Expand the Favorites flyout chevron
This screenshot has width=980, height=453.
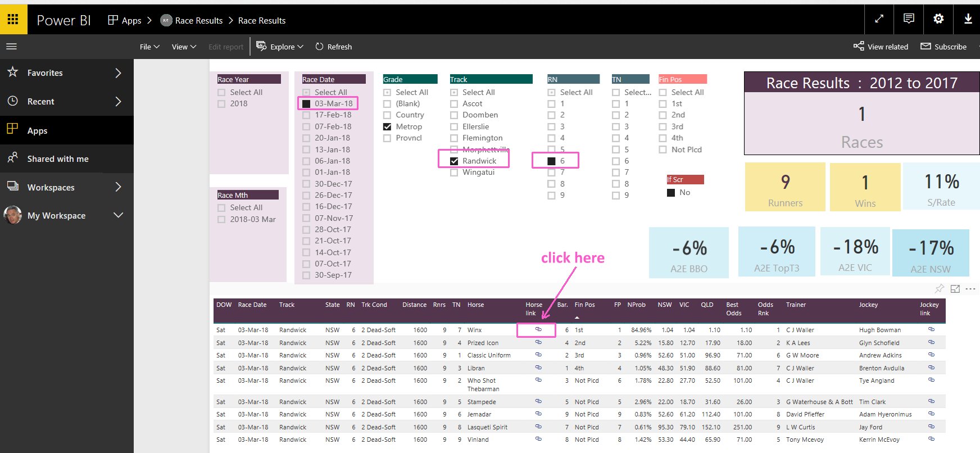[x=118, y=73]
